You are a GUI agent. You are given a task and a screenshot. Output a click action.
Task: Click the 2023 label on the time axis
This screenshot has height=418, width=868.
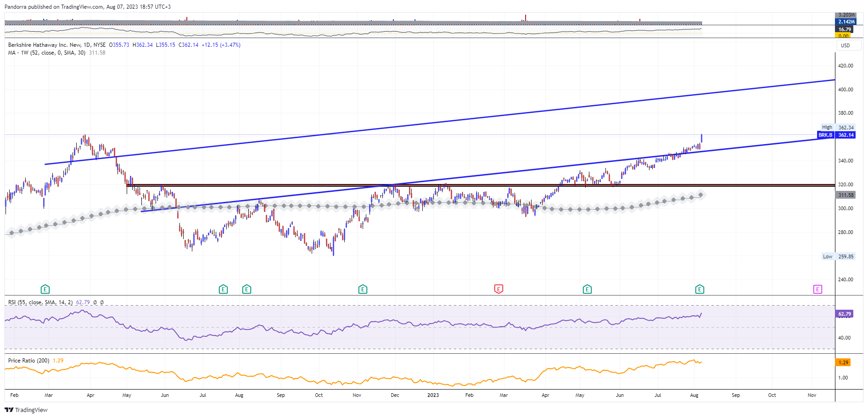pyautogui.click(x=433, y=395)
